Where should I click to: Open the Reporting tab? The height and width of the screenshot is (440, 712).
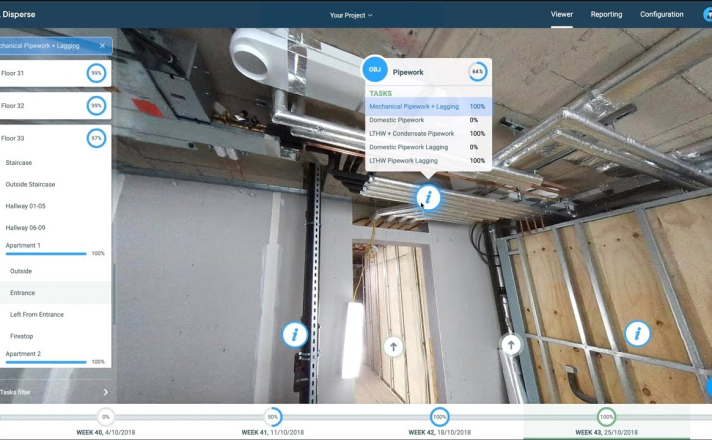click(x=606, y=14)
